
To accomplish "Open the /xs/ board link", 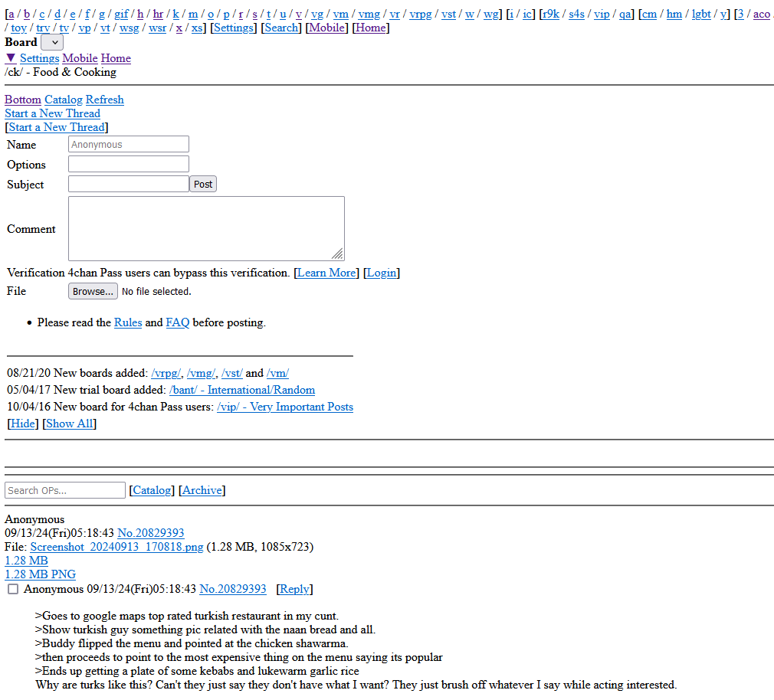I will pyautogui.click(x=196, y=28).
